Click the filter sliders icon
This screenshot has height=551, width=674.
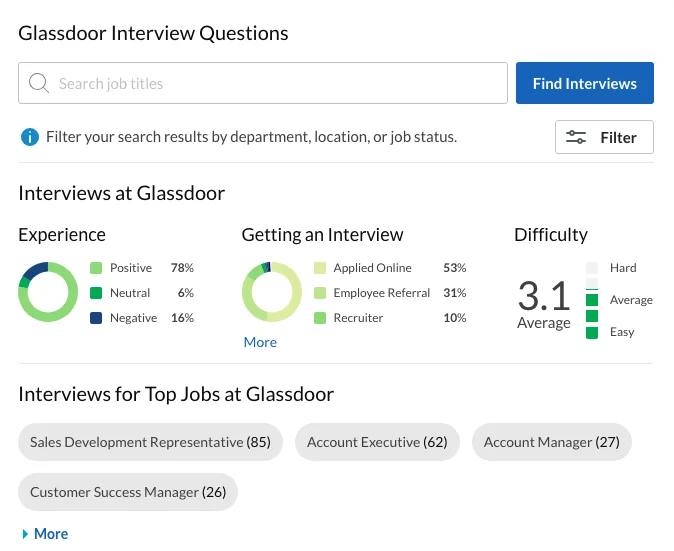[576, 137]
